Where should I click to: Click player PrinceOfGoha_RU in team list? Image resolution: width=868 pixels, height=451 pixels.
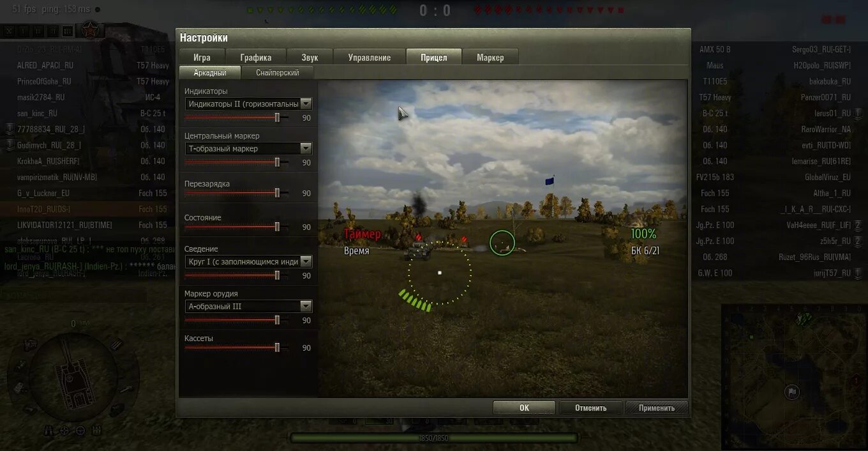point(44,81)
